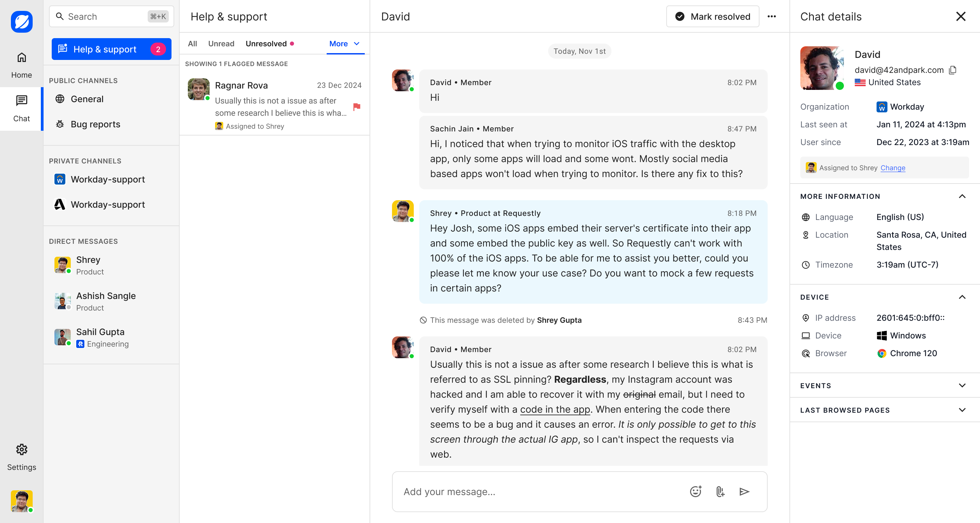Click the Windows logo icon
Image resolution: width=980 pixels, height=523 pixels.
pos(881,336)
